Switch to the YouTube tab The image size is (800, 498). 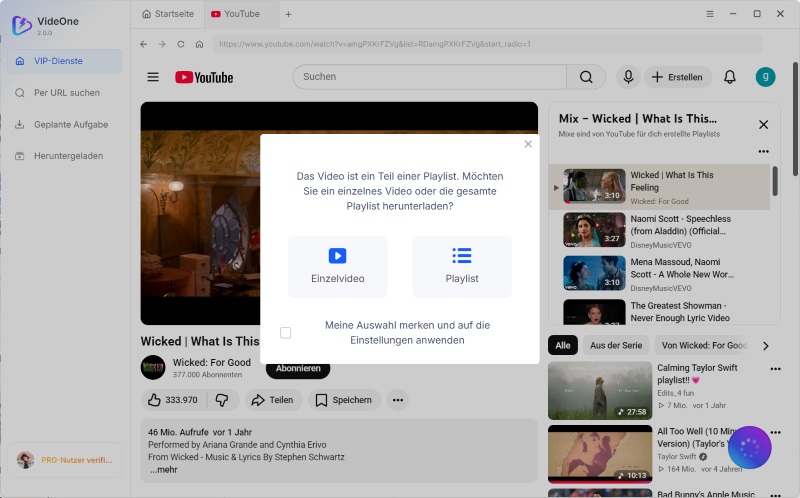pos(241,14)
